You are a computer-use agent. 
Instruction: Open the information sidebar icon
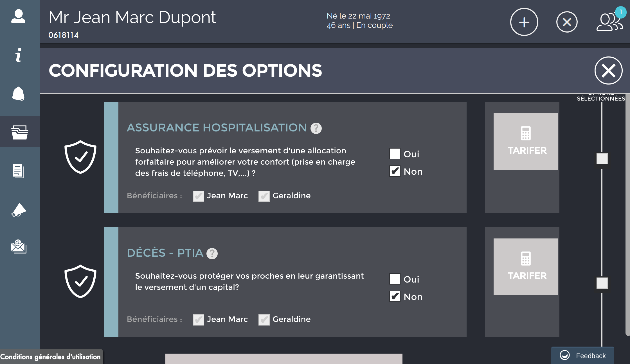click(18, 55)
